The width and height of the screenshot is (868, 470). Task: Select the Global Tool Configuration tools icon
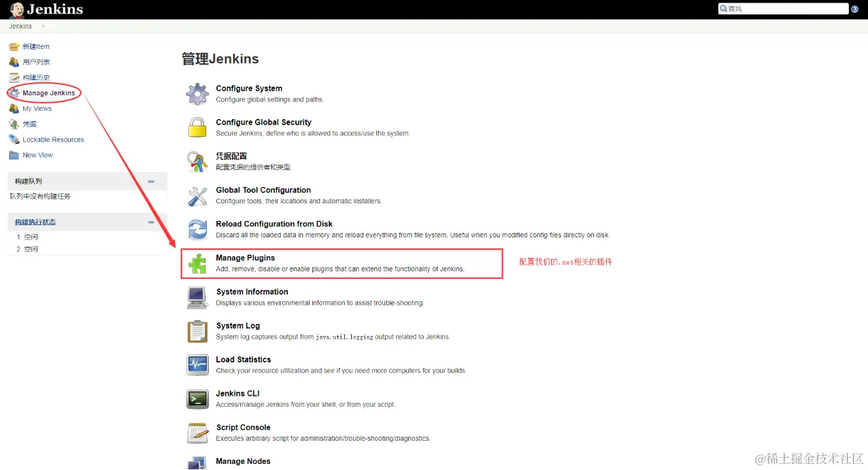tap(197, 196)
